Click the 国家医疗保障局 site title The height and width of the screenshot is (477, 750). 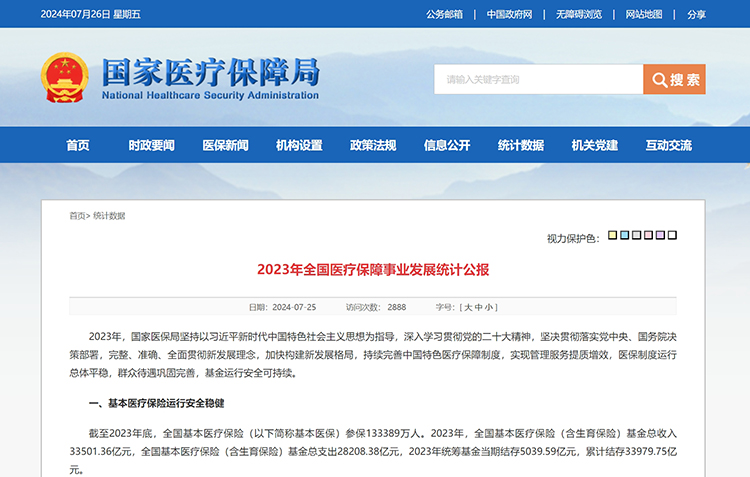pyautogui.click(x=210, y=73)
